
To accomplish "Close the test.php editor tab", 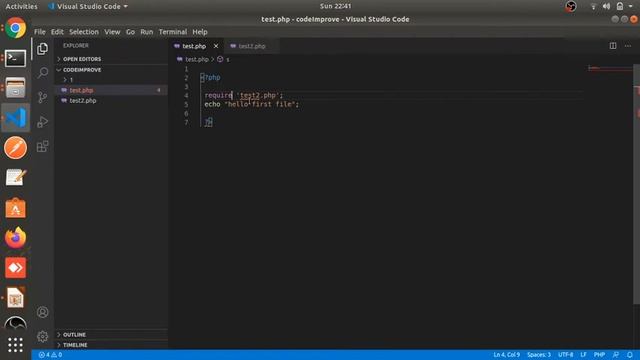I will [216, 46].
